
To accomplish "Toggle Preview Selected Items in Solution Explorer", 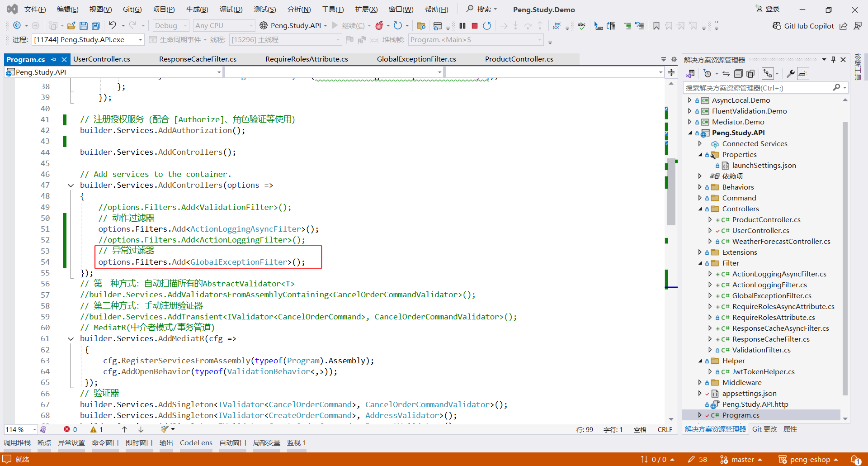I will tap(803, 74).
